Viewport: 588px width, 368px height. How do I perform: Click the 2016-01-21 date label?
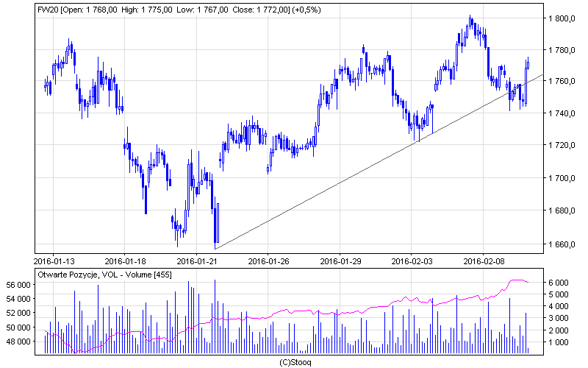tap(197, 261)
